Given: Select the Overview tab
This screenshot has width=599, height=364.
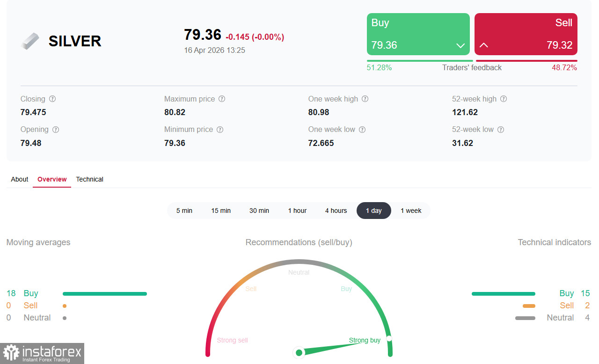Looking at the screenshot, I should pyautogui.click(x=52, y=179).
